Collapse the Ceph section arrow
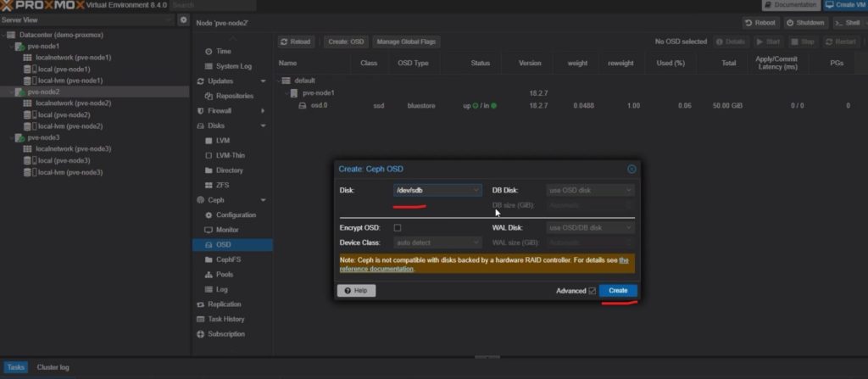 coord(263,200)
